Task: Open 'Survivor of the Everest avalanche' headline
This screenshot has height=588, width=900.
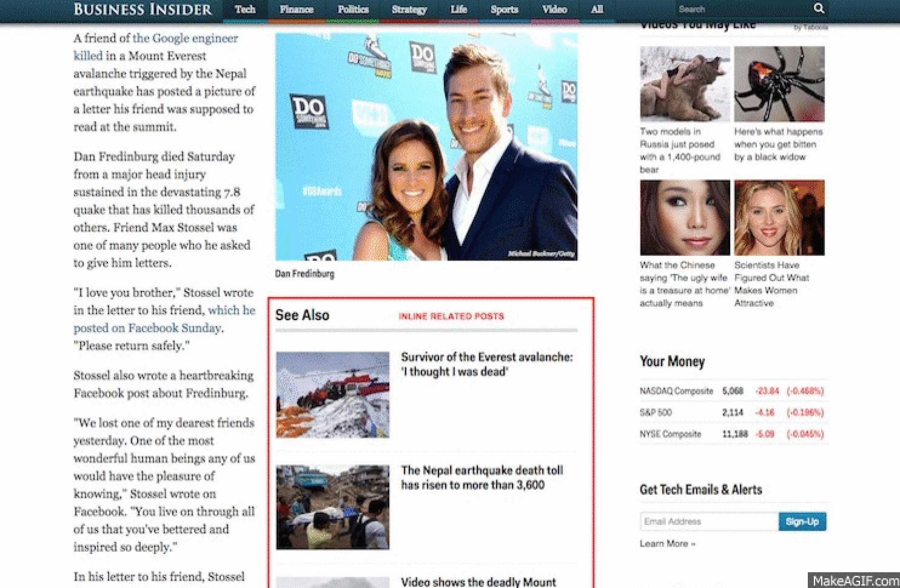Action: pos(486,364)
